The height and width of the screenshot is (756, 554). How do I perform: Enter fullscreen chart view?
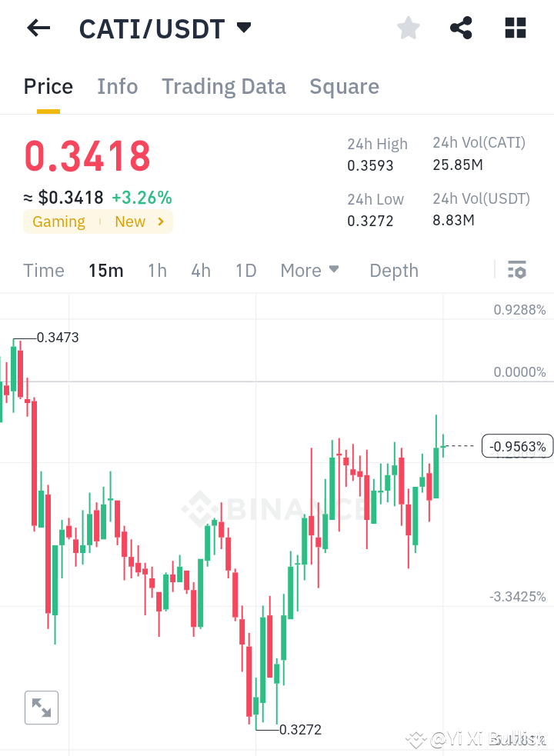pyautogui.click(x=42, y=708)
